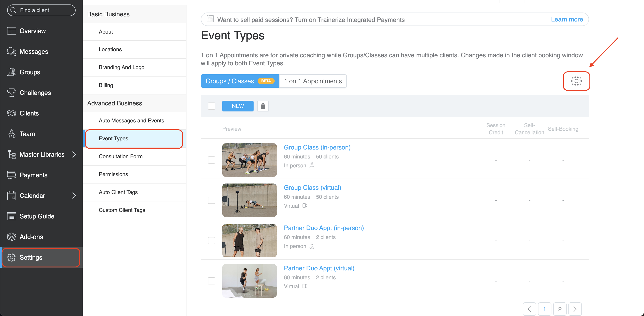The image size is (644, 316).
Task: Open Consultation Form settings item
Action: coord(121,156)
